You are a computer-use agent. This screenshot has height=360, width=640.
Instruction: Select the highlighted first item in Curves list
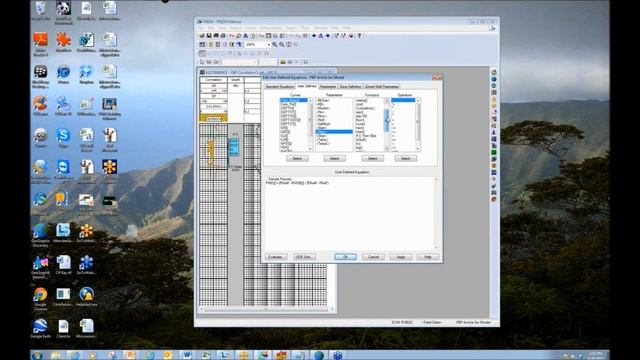(x=293, y=100)
